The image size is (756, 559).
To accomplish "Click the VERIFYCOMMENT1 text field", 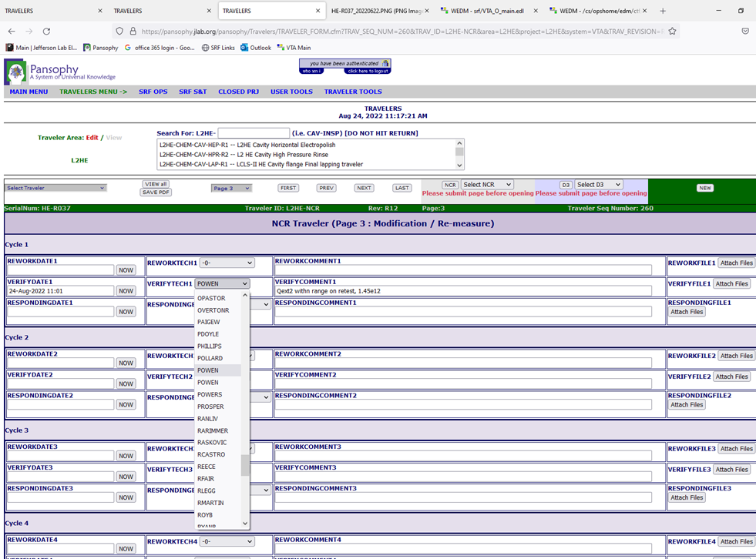I will coord(463,291).
